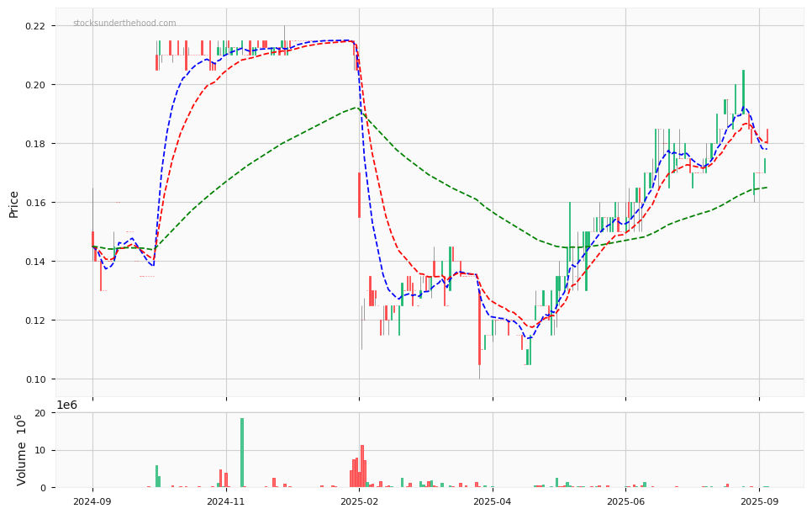Click the 0.22 price axis label
812x514 pixels.
pos(34,26)
